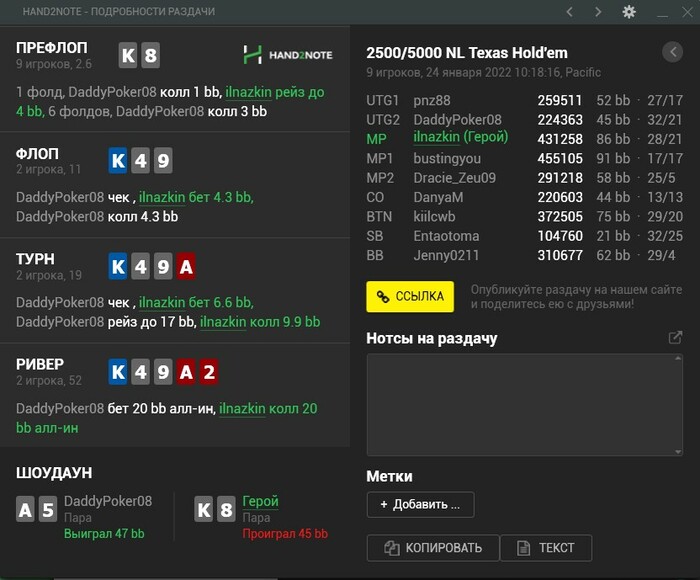Click the 9 card on flop
This screenshot has height=580, width=700.
(163, 160)
